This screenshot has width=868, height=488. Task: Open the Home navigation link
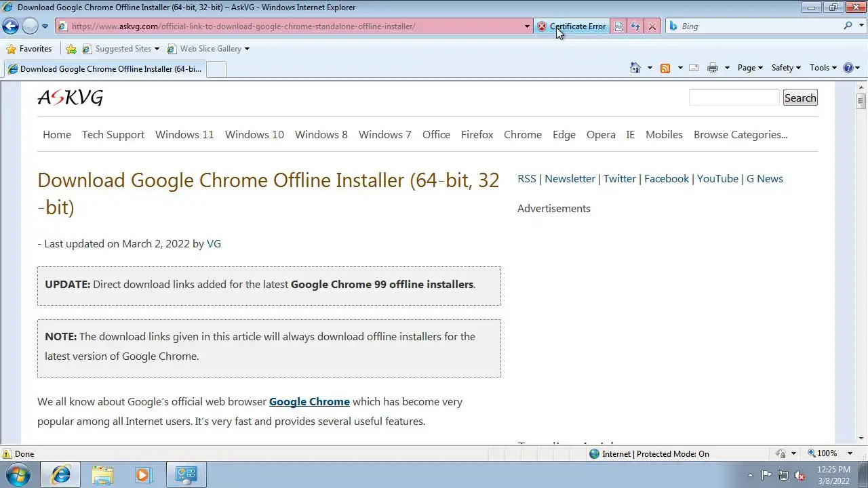pyautogui.click(x=57, y=134)
